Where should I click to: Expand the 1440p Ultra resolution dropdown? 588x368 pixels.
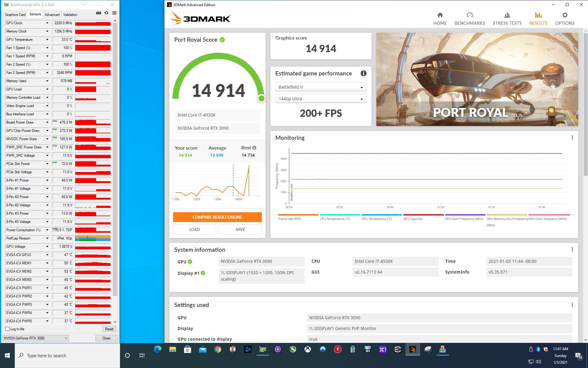(321, 99)
